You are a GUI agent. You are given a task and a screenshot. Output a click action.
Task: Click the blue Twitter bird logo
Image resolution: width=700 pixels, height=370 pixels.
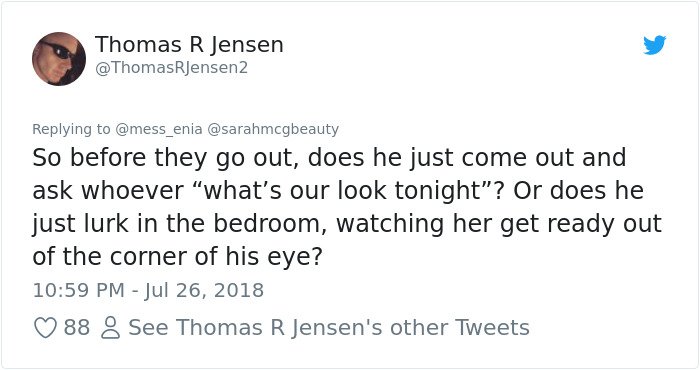pyautogui.click(x=654, y=45)
